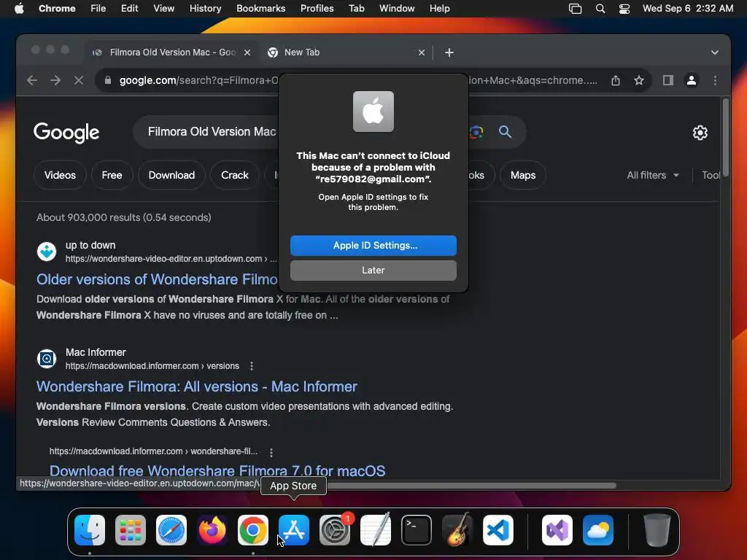The width and height of the screenshot is (747, 560).
Task: View site information lock icon
Action: click(x=108, y=80)
